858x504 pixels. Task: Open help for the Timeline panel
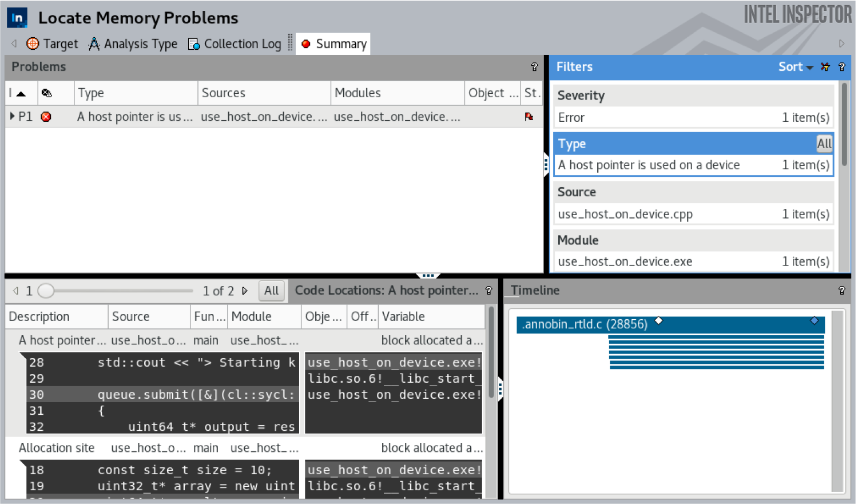pyautogui.click(x=841, y=291)
